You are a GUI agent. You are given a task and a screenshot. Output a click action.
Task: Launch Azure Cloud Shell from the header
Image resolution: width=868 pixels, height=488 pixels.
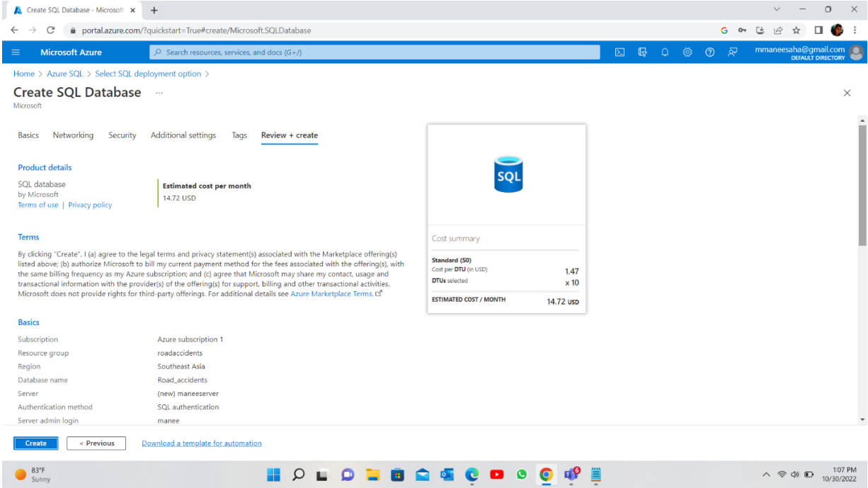pos(619,52)
